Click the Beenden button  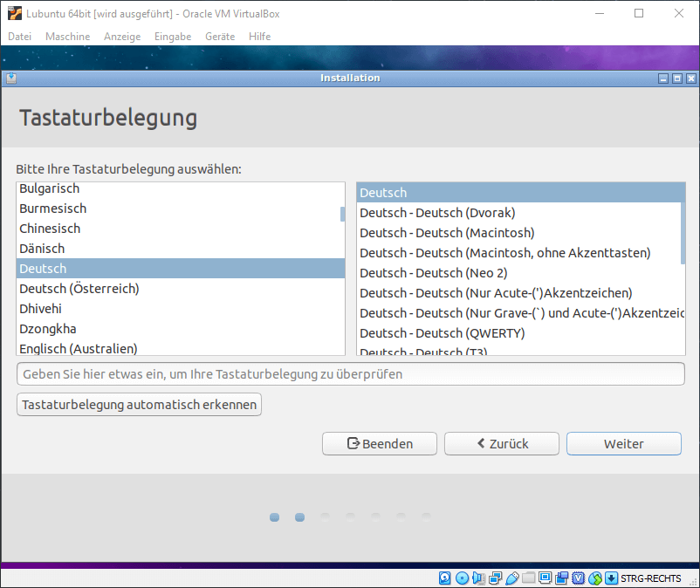pos(380,443)
